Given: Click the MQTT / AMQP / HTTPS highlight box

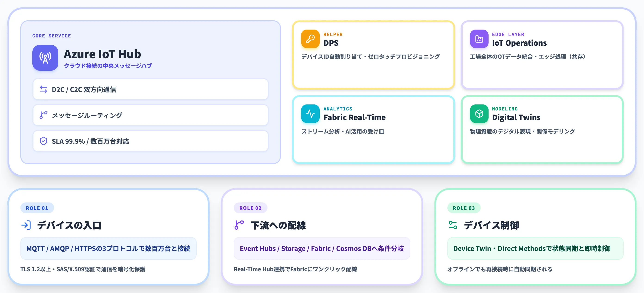Looking at the screenshot, I should tap(108, 248).
